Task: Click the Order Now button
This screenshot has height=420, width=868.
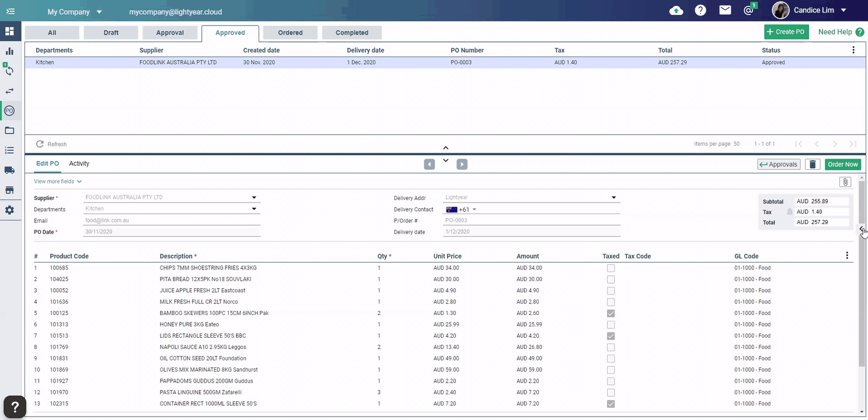Action: [843, 164]
